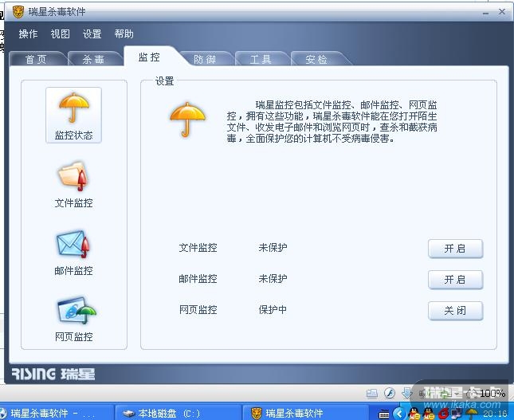Click QQ penguin icon beside red G icon
514x420 pixels.
click(x=429, y=414)
